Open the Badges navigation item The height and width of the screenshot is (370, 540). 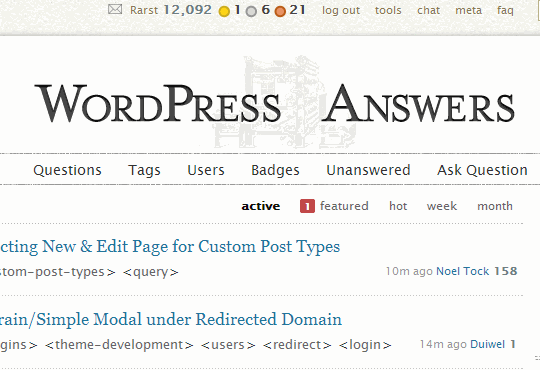coord(275,170)
